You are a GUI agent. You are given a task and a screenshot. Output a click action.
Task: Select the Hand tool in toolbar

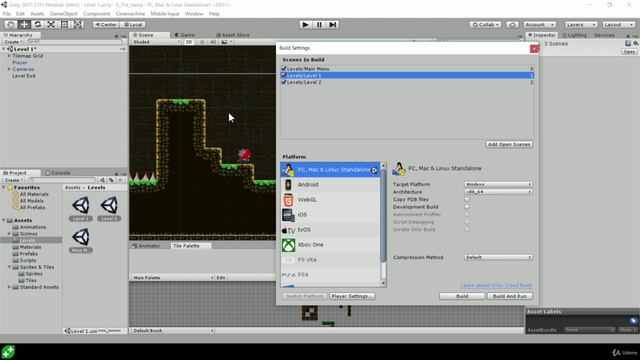11,24
